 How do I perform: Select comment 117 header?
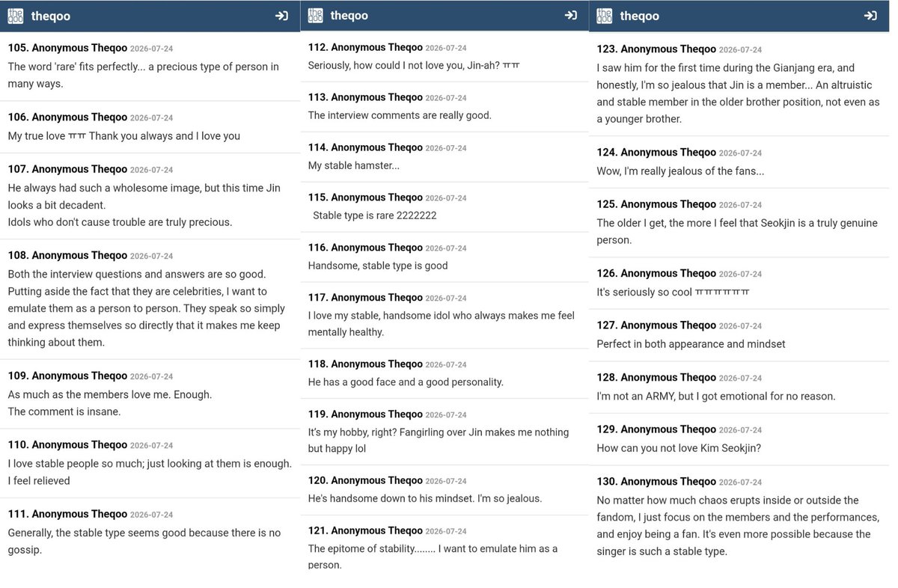tap(388, 298)
